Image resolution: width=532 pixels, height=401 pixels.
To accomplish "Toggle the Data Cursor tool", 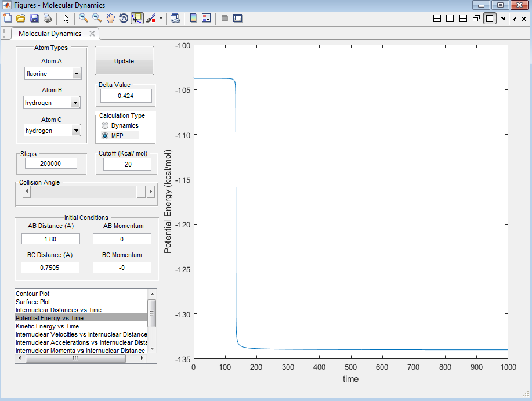I will pos(137,18).
